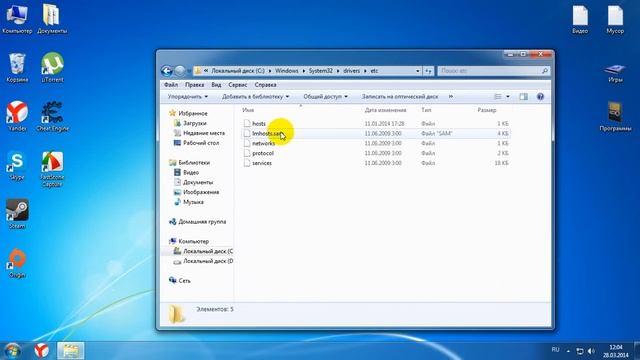Launch the Steam desktop shortcut
The height and width of the screenshot is (360, 640).
click(17, 214)
